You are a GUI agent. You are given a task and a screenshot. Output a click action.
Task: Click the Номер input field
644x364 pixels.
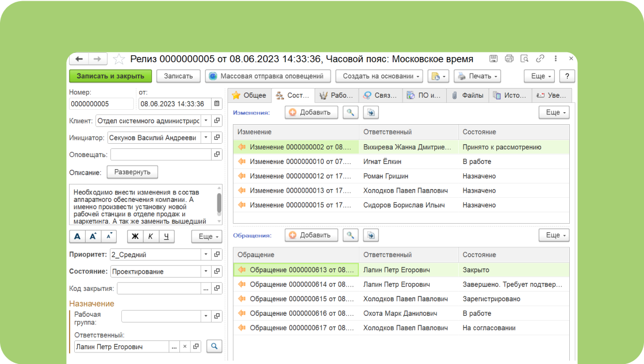[101, 104]
